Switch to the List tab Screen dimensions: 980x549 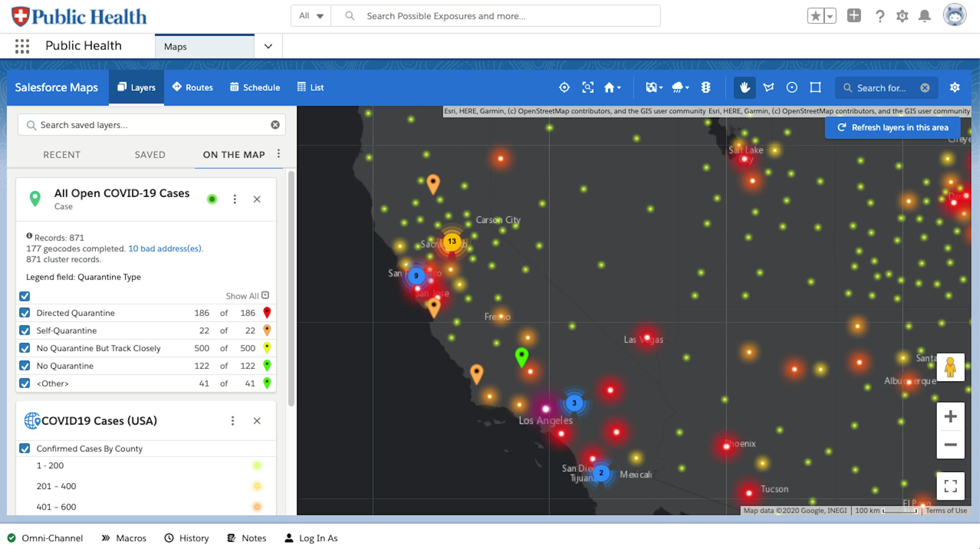(x=310, y=87)
